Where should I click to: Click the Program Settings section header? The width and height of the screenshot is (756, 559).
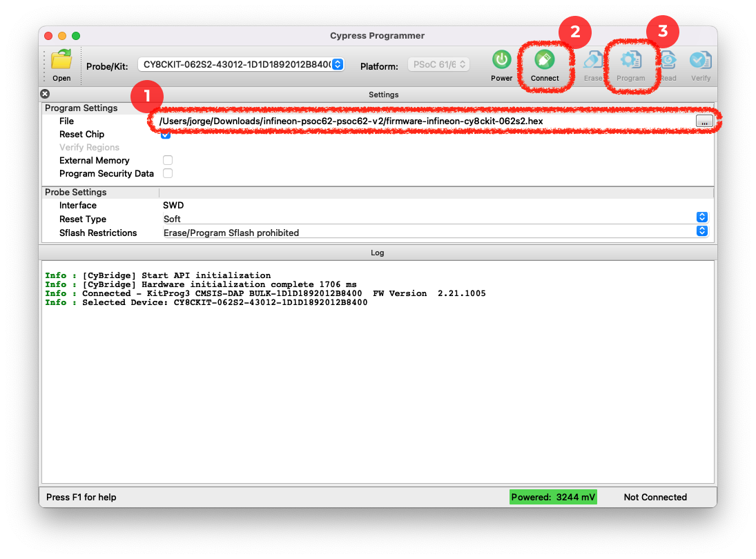point(81,108)
